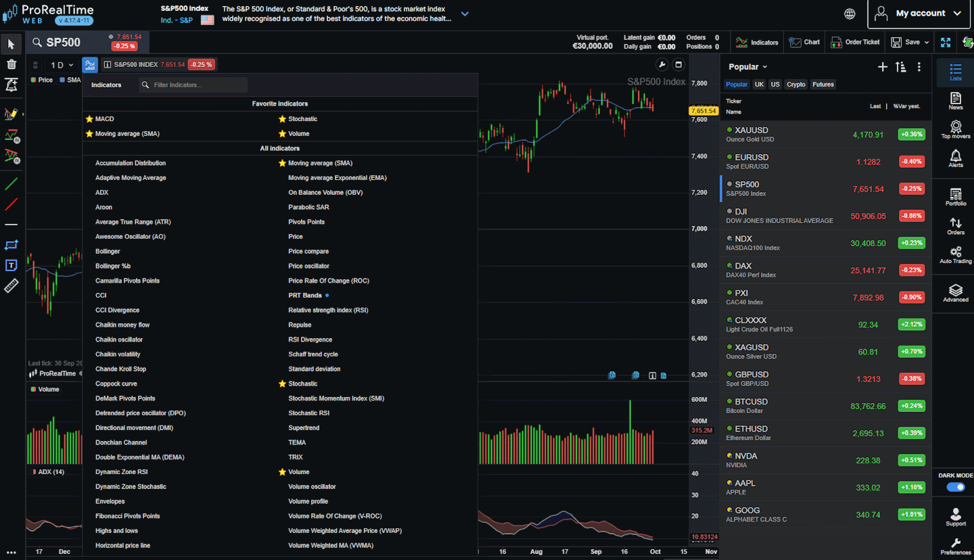The image size is (974, 560).
Task: Click the Price legend color swatch
Action: (x=34, y=80)
